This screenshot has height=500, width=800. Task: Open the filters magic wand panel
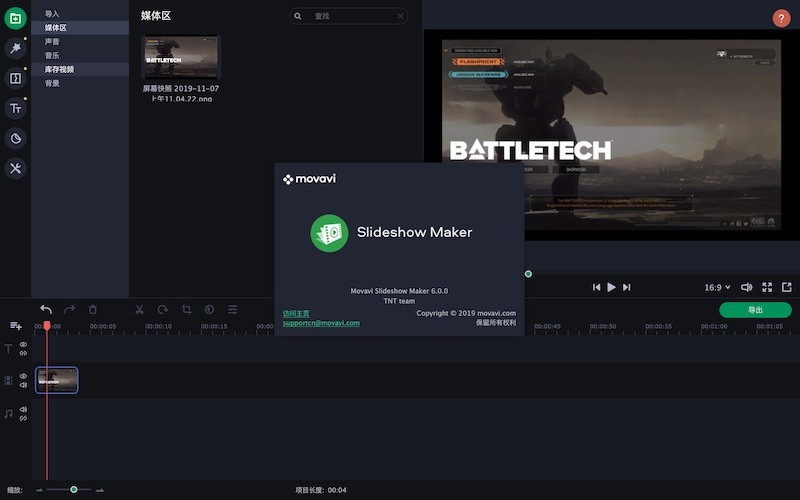pos(15,48)
